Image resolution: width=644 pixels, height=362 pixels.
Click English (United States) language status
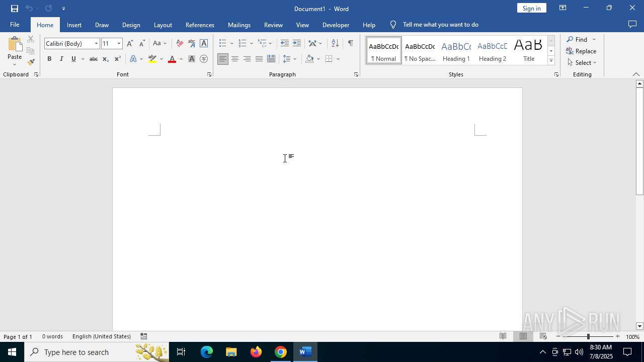click(x=102, y=336)
